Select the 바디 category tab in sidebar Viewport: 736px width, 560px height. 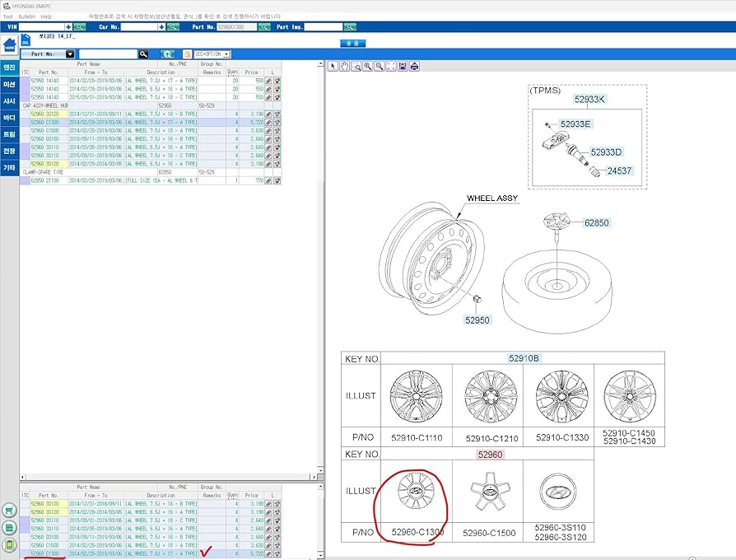(x=9, y=118)
